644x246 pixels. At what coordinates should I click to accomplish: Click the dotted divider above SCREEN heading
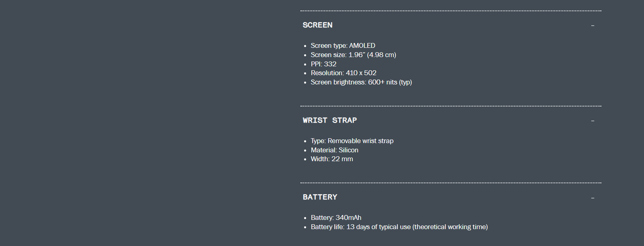tap(451, 11)
